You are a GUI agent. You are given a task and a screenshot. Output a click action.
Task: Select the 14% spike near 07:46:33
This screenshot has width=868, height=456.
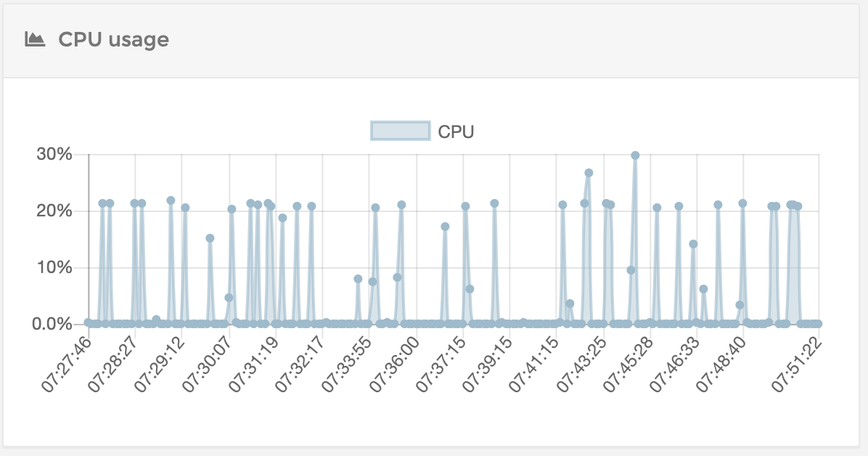[692, 243]
